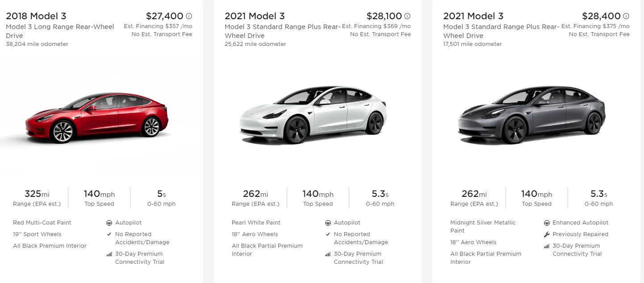Click checkmark icon on Pearl White car card
Image resolution: width=644 pixels, height=283 pixels.
click(328, 234)
